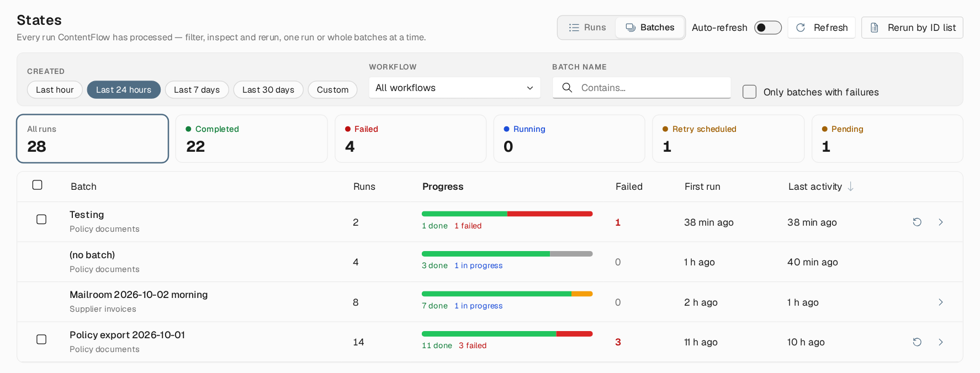Screen dimensions: 980x373
Task: Click the runs count 14 cell
Action: click(358, 342)
